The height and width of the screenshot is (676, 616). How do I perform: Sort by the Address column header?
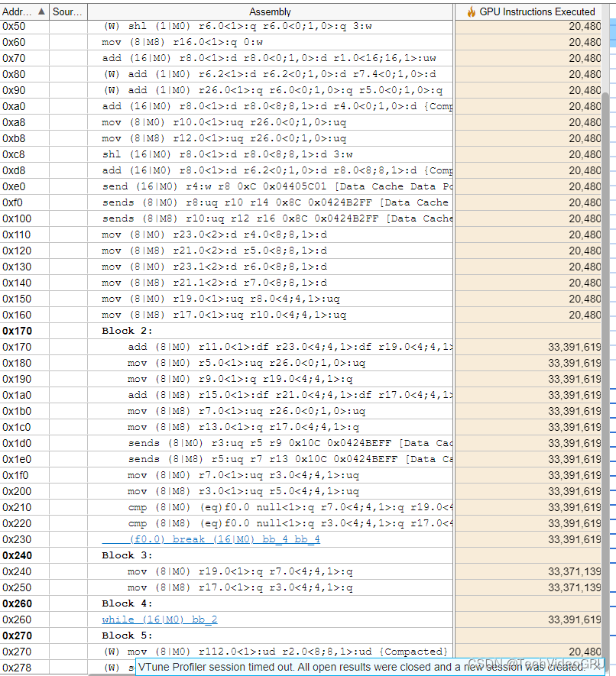pos(24,11)
